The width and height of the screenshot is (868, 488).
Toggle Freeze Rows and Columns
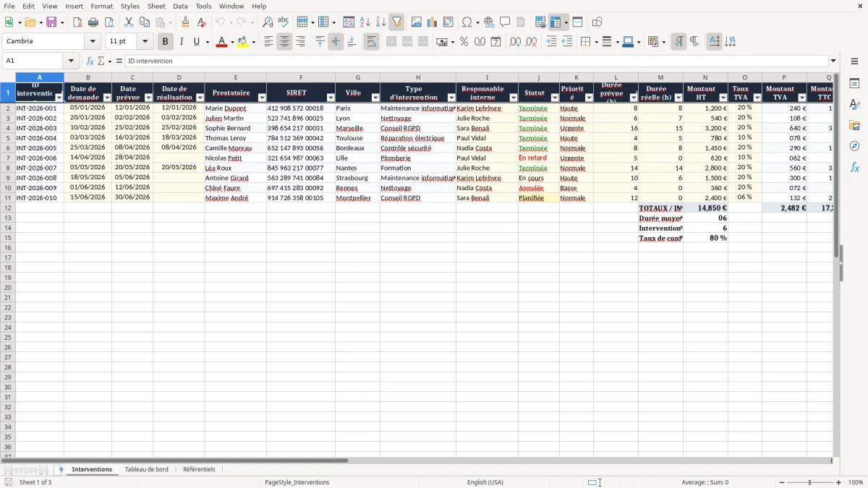(x=556, y=22)
